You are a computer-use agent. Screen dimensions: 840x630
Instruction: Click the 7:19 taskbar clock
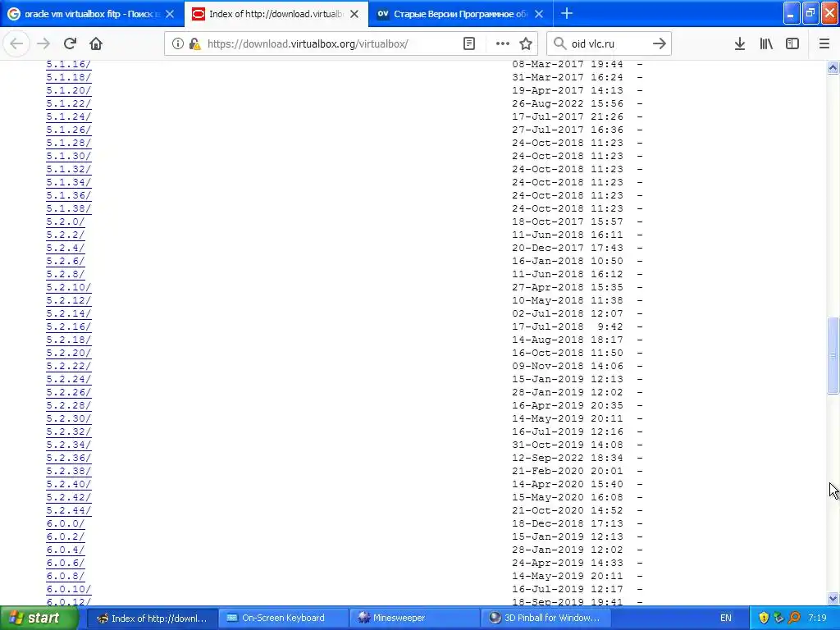click(x=817, y=618)
